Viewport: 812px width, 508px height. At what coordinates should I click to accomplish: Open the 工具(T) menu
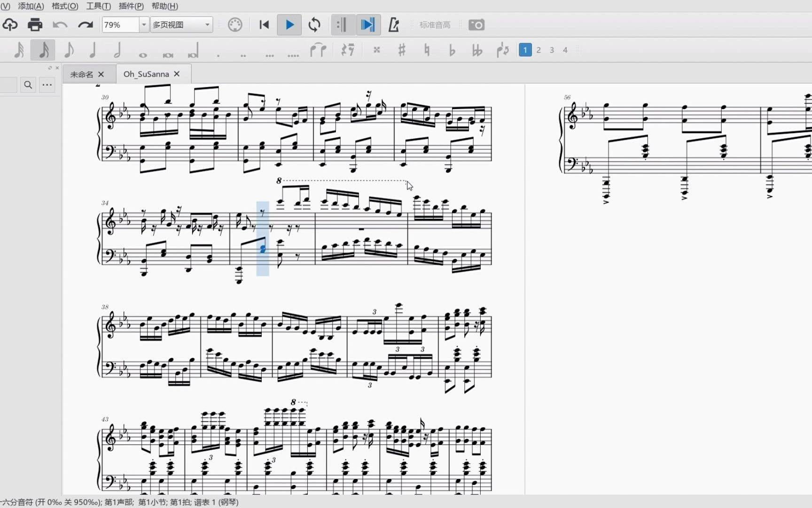(99, 6)
